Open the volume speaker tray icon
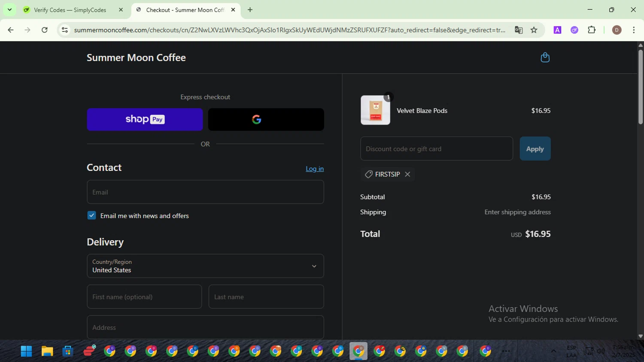The image size is (644, 362). pos(601,351)
